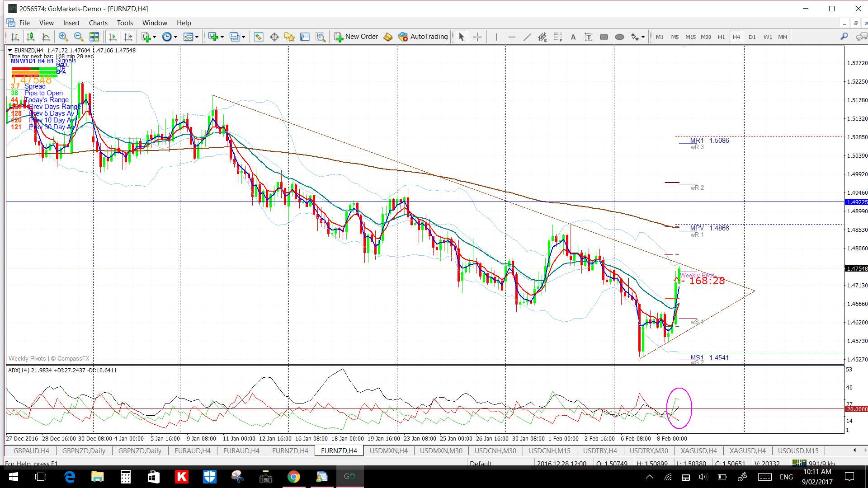Zoom in on the chart
The image size is (868, 488).
[x=63, y=37]
